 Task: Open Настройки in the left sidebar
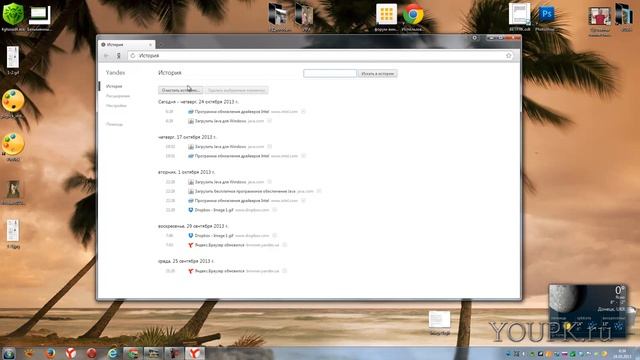click(x=116, y=106)
